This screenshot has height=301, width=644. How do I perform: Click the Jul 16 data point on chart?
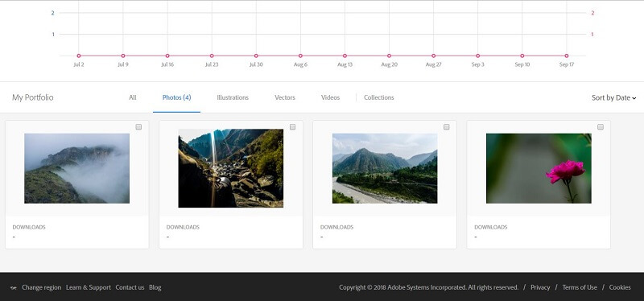coord(167,56)
